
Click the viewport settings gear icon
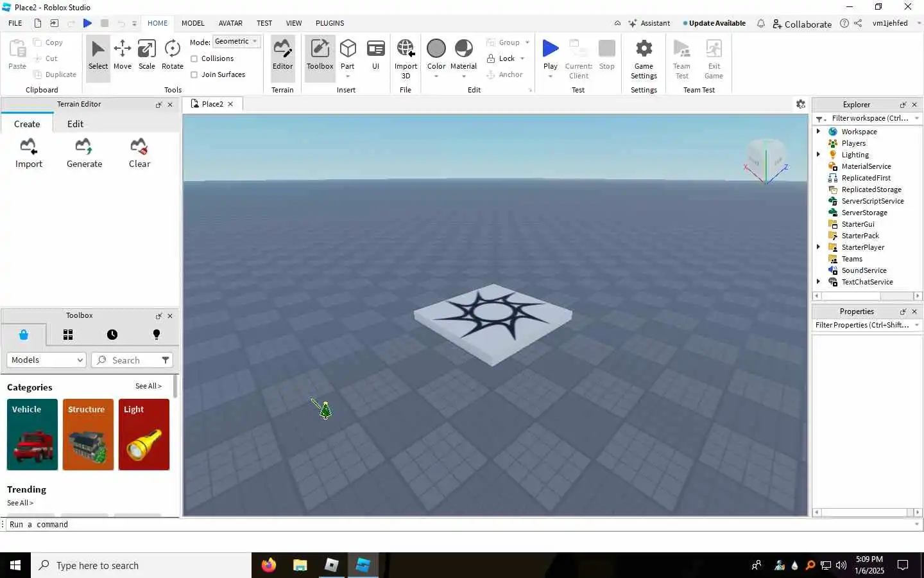click(x=800, y=104)
